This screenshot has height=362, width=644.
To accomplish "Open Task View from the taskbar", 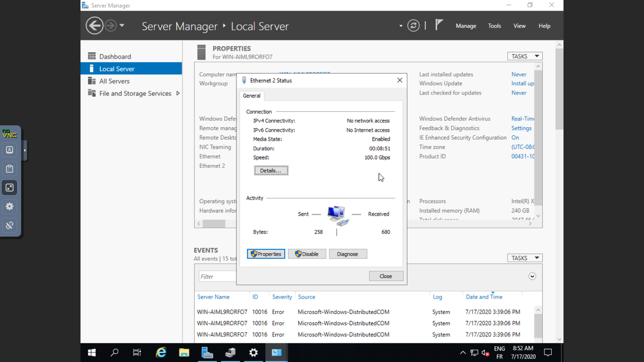I will (x=137, y=353).
